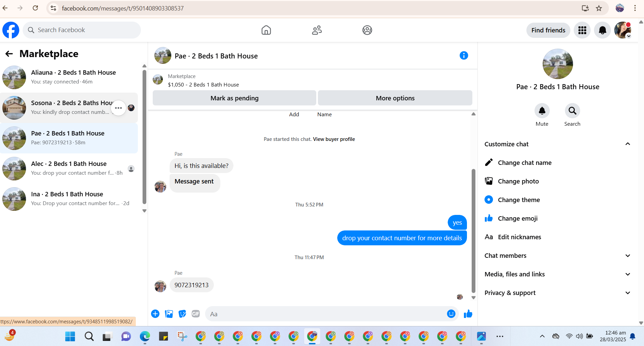Click the 'drop your contact number' message
Viewport: 644px width, 346px height.
pyautogui.click(x=402, y=238)
